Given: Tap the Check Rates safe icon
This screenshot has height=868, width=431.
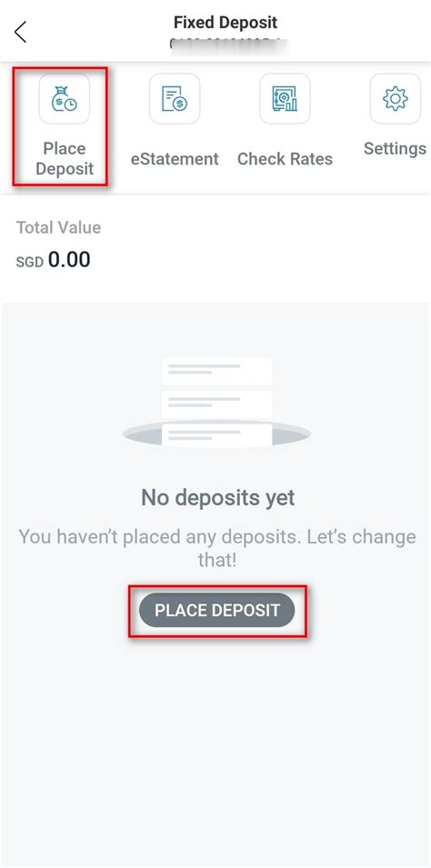Looking at the screenshot, I should coord(285,98).
